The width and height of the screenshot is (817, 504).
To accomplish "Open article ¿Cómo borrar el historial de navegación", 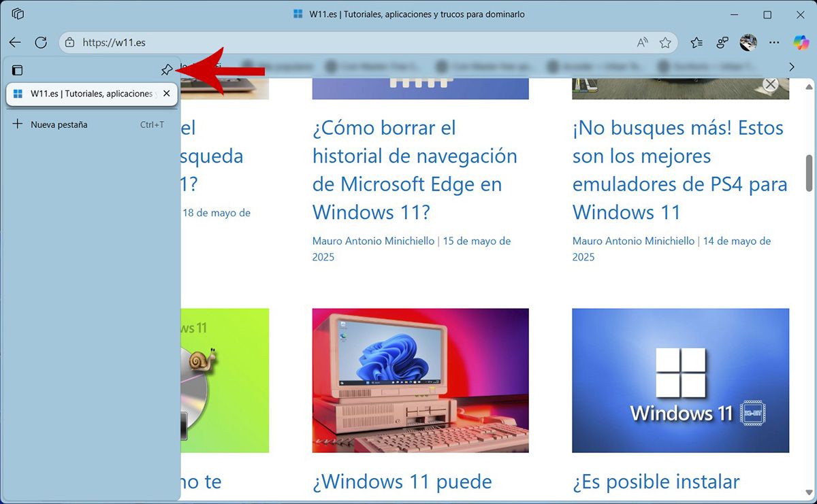I will (x=415, y=170).
